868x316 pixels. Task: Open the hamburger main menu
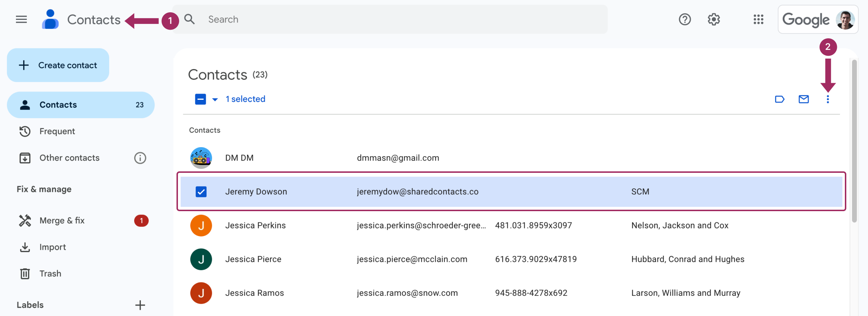point(21,20)
